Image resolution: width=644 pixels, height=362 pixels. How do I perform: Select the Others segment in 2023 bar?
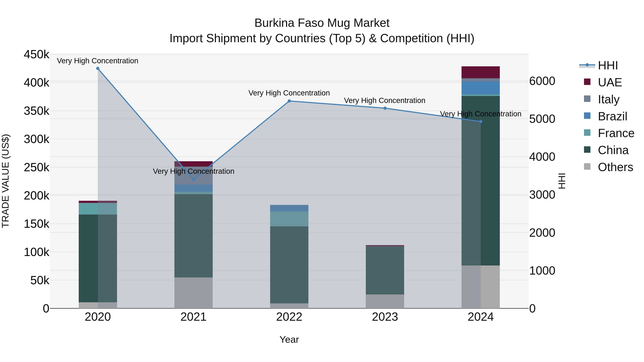click(x=385, y=301)
